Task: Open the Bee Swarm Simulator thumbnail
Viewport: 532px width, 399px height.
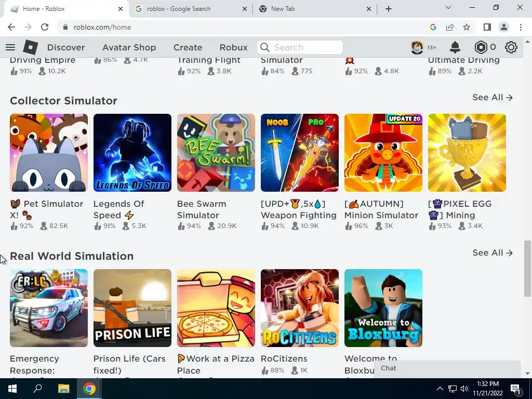Action: tap(216, 153)
